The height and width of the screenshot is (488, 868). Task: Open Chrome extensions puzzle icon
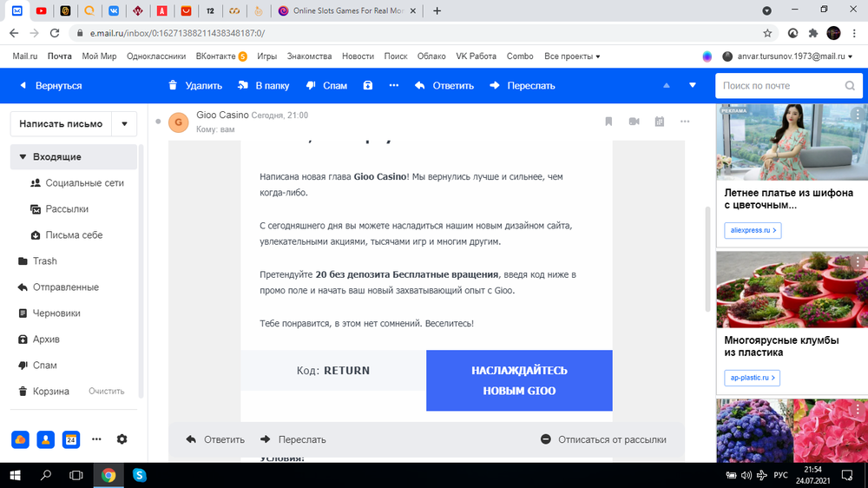coord(812,33)
